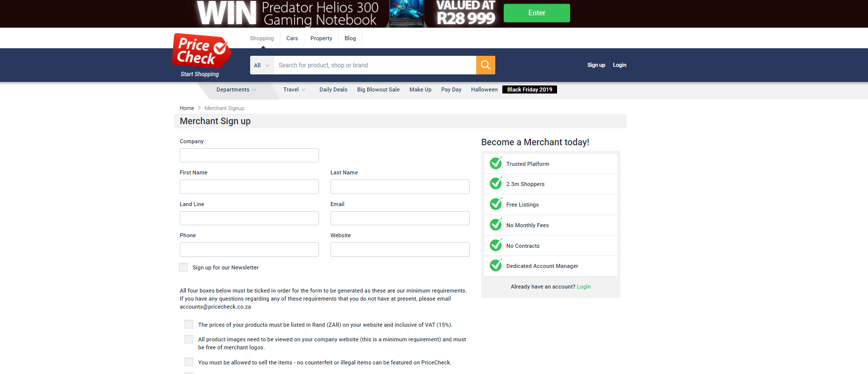Click the PriceCheck logo
Screen dimensions: 868x374
point(201,50)
